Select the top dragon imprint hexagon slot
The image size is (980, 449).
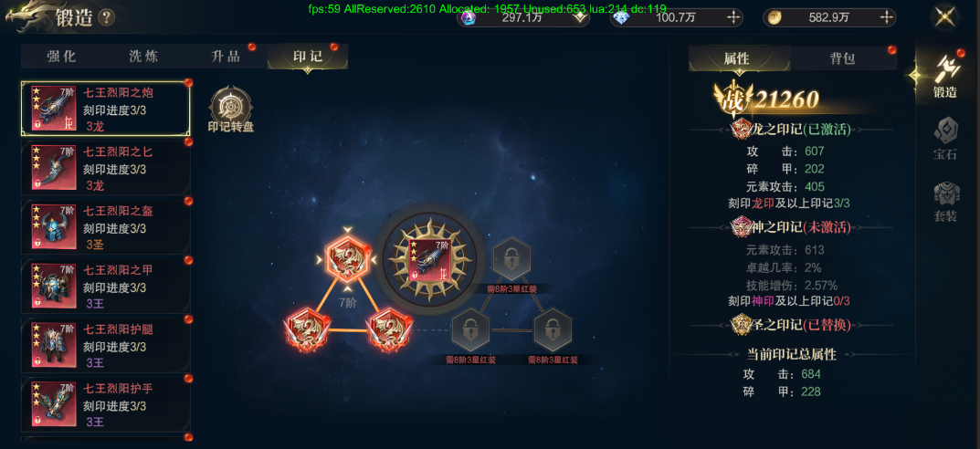[x=348, y=259]
